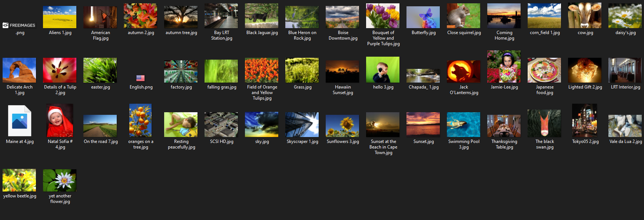This screenshot has width=644, height=220.
Task: Click The black swan.jpg thumbnail
Action: tap(544, 123)
